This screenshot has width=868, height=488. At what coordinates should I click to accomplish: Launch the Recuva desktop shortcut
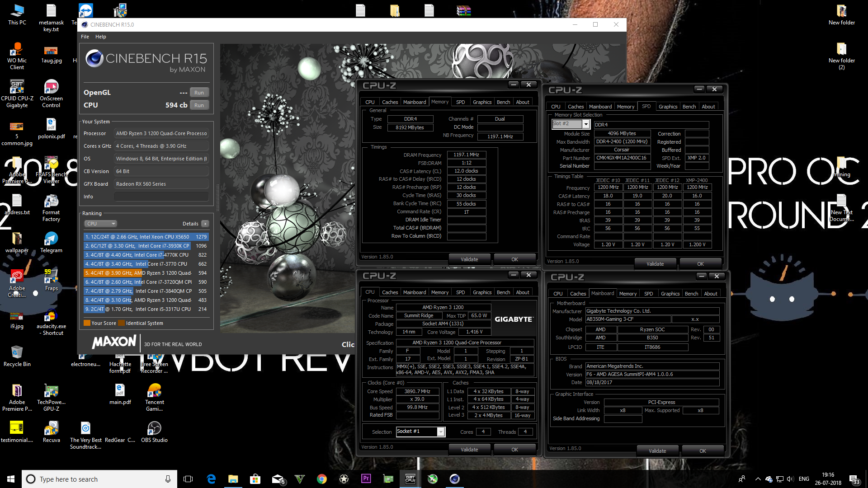click(51, 432)
